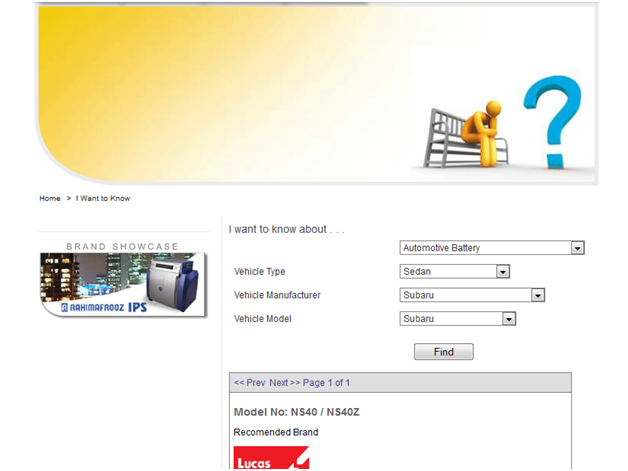Image resolution: width=628 pixels, height=471 pixels.
Task: Click the Vehicle Manufacturer label
Action: click(x=277, y=295)
